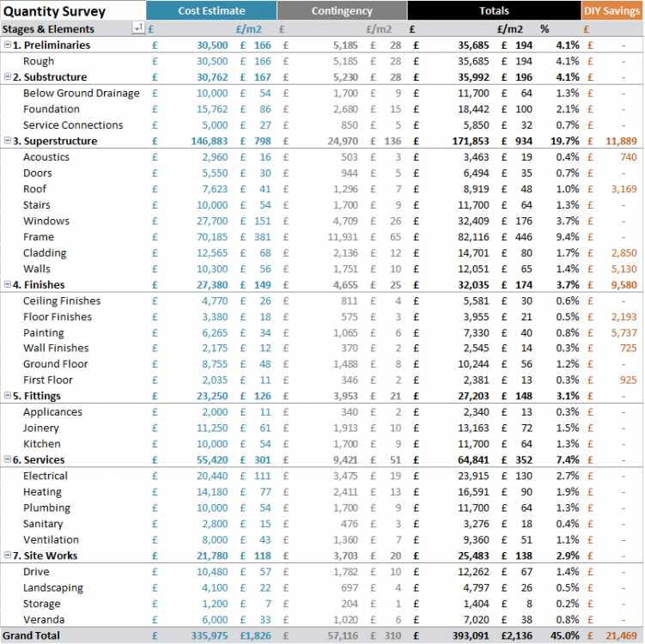Select the Drive row label

(36, 572)
